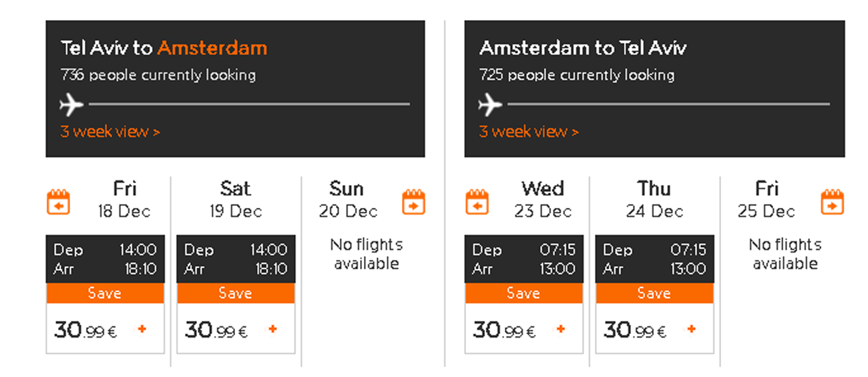The image size is (868, 377).
Task: Click orange plus on Fri 18 Dec fare
Action: click(142, 329)
